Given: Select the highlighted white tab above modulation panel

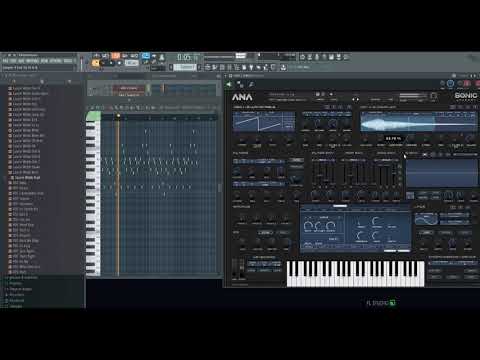Looking at the screenshot, I should 340,206.
